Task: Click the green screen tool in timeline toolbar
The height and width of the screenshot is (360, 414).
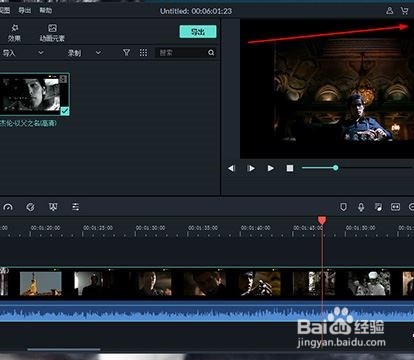Action: click(53, 207)
